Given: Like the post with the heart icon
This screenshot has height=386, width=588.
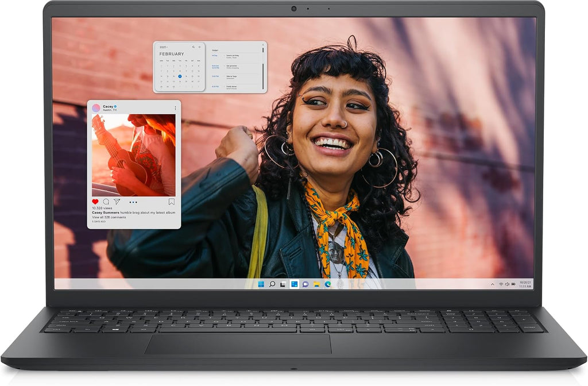Looking at the screenshot, I should tap(95, 202).
